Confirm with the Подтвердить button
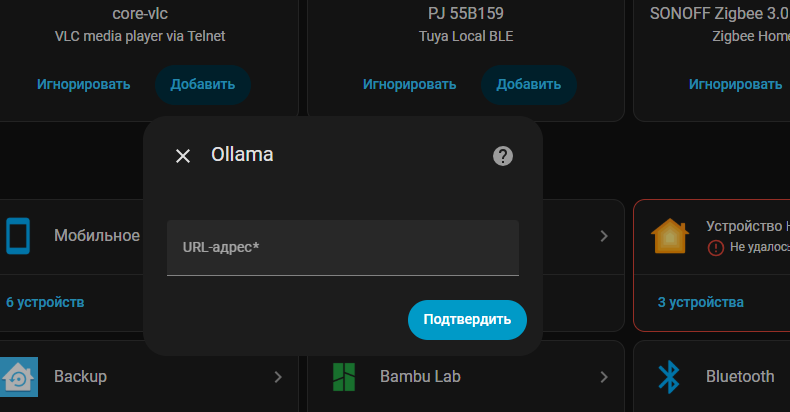790x412 pixels. click(467, 320)
